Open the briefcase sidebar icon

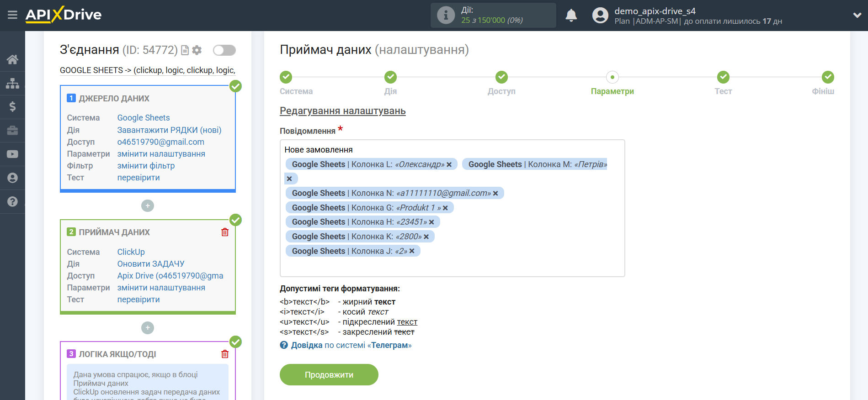12,131
